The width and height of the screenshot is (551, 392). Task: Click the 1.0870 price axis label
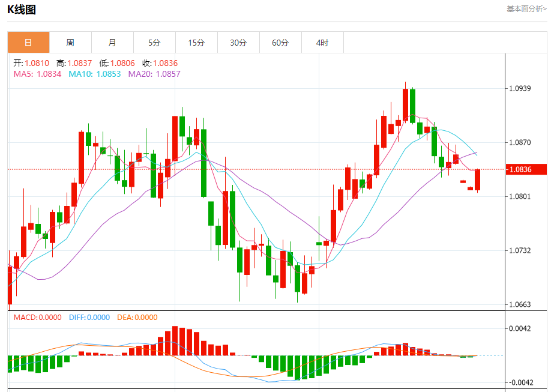coord(520,142)
